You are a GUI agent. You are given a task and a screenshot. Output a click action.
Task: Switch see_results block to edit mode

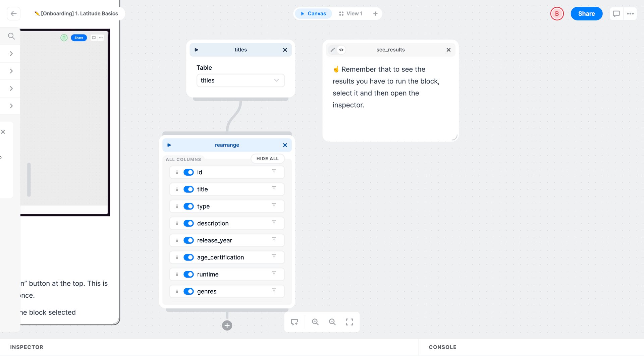click(332, 50)
